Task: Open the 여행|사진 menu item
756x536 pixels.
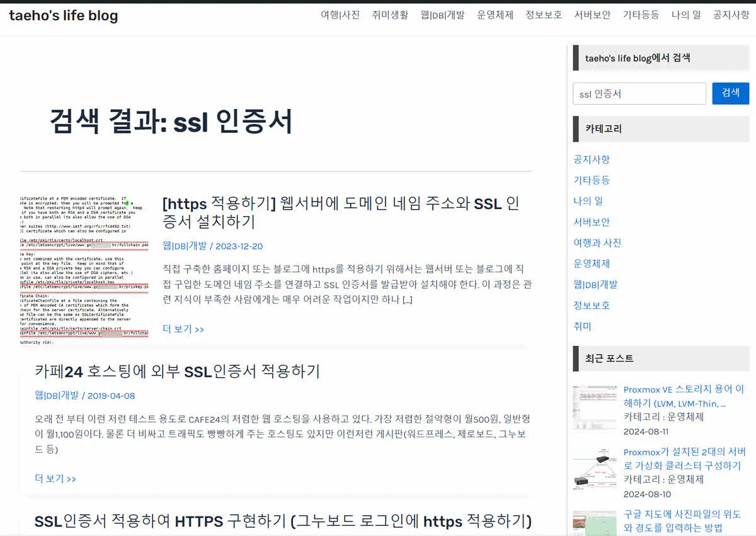Action: 340,15
